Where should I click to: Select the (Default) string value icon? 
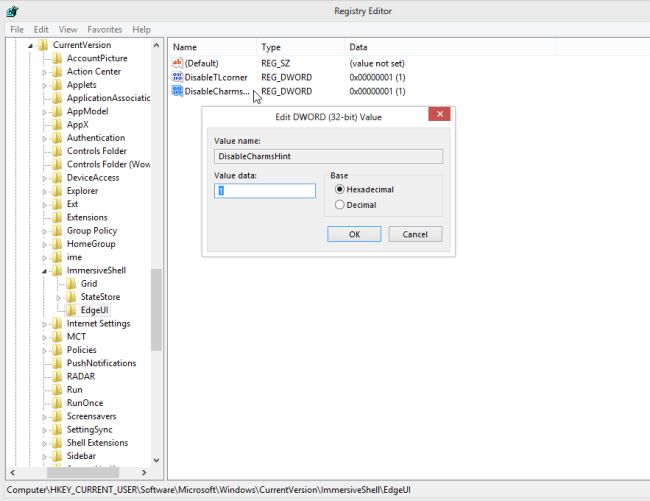(177, 63)
